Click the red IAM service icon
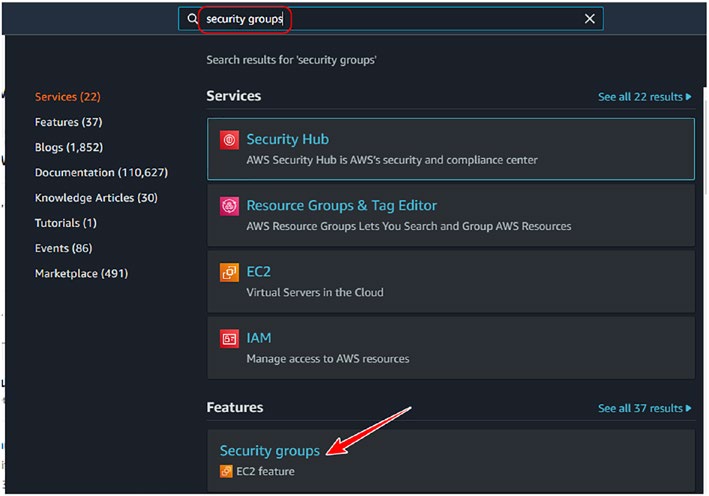 coord(229,339)
